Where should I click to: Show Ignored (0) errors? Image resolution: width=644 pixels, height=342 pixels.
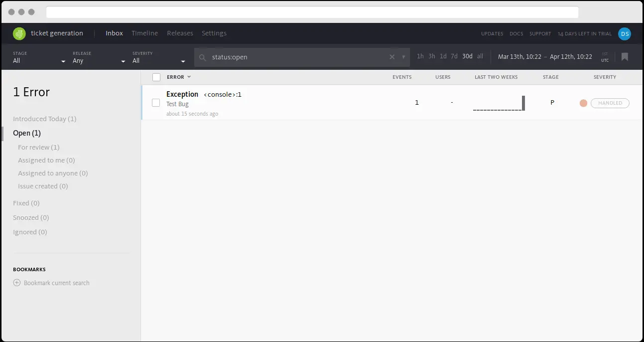coord(30,232)
